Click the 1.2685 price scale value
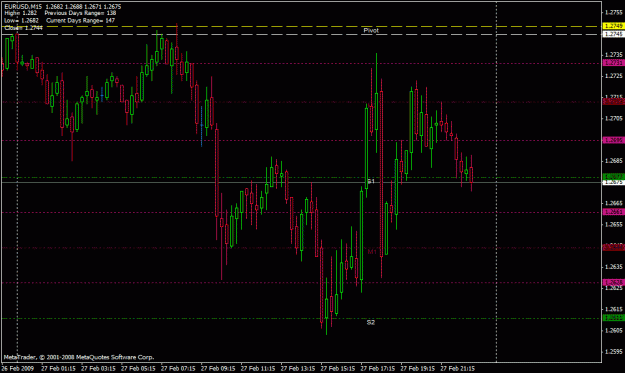This screenshot has height=373, width=625. tap(614, 161)
